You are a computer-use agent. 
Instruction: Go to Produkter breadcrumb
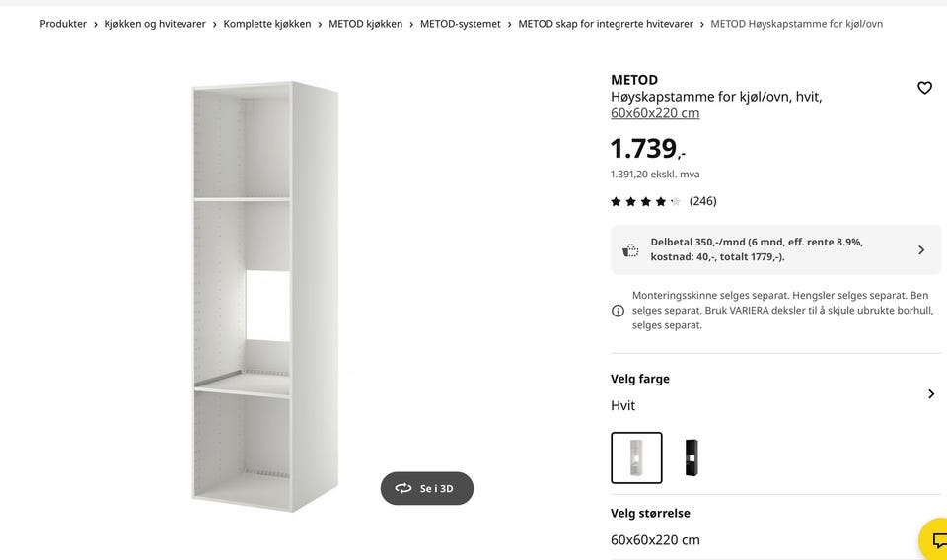(x=63, y=24)
